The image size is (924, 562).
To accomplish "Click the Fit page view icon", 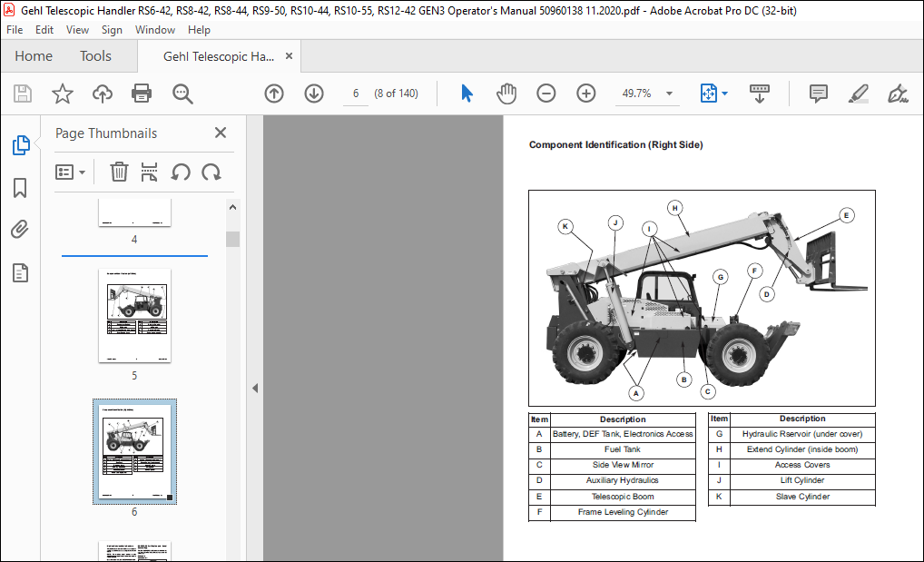I will (708, 94).
